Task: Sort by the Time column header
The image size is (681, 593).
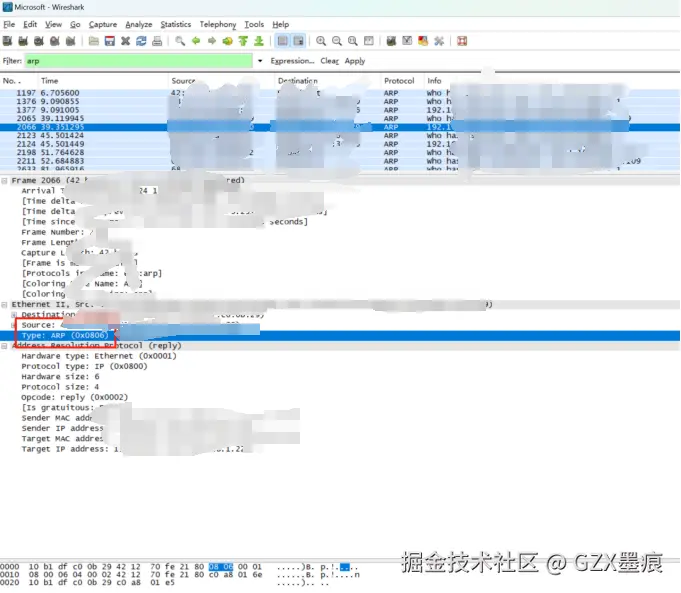Action: tap(103, 81)
